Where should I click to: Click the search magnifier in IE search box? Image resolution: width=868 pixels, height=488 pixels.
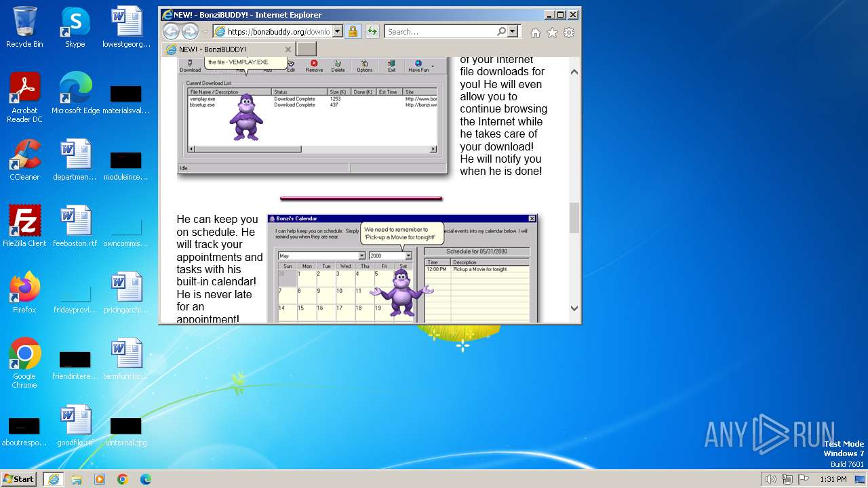point(501,31)
